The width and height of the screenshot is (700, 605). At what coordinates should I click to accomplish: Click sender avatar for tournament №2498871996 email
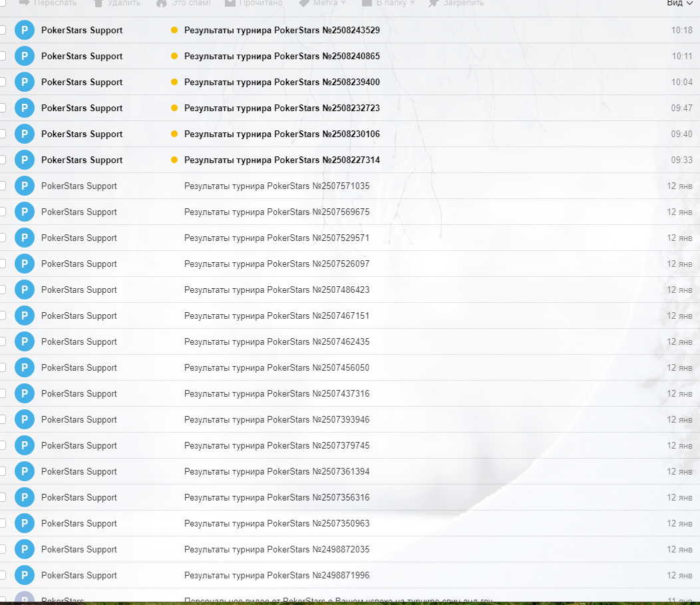point(25,575)
